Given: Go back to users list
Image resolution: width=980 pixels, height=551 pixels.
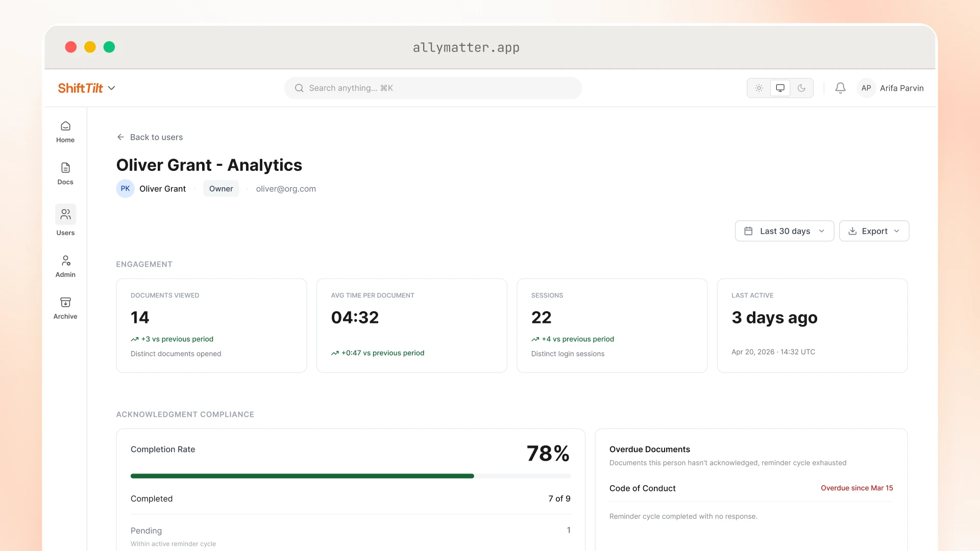Looking at the screenshot, I should point(150,137).
